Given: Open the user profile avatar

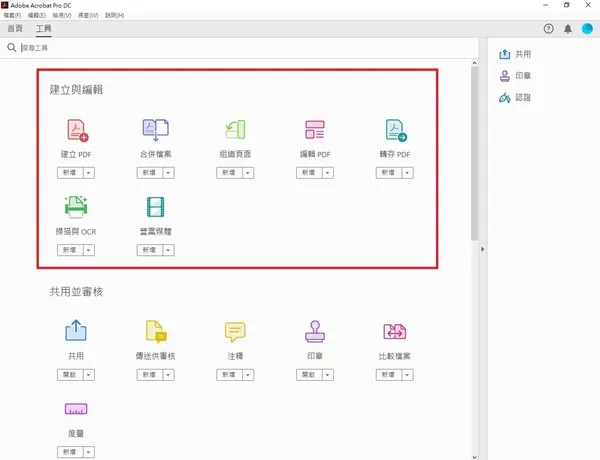Looking at the screenshot, I should click(587, 29).
